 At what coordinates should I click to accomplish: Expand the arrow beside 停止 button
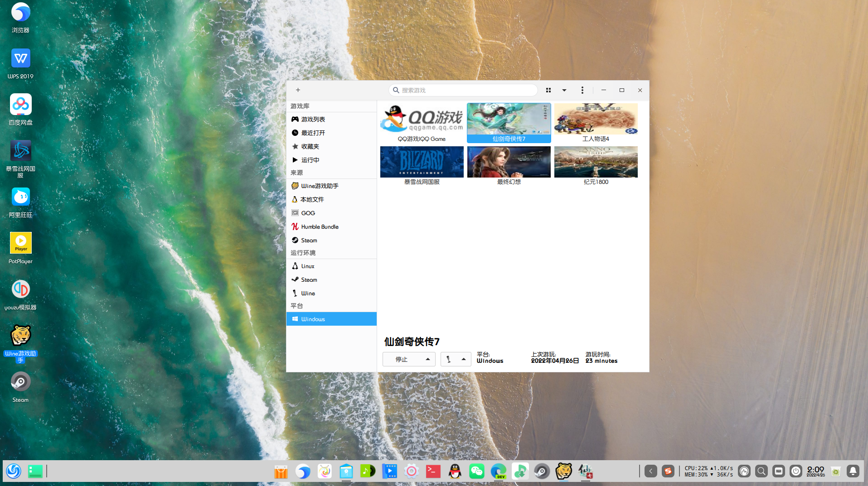(427, 359)
